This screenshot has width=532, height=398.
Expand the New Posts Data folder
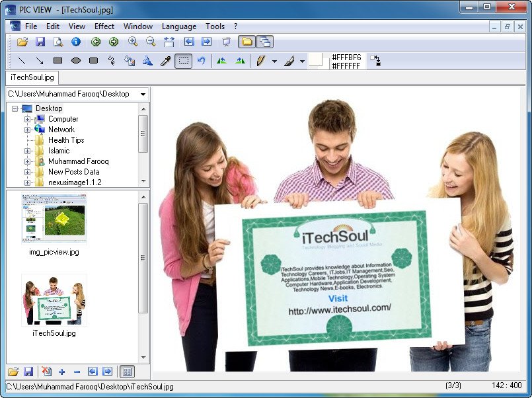coord(28,172)
